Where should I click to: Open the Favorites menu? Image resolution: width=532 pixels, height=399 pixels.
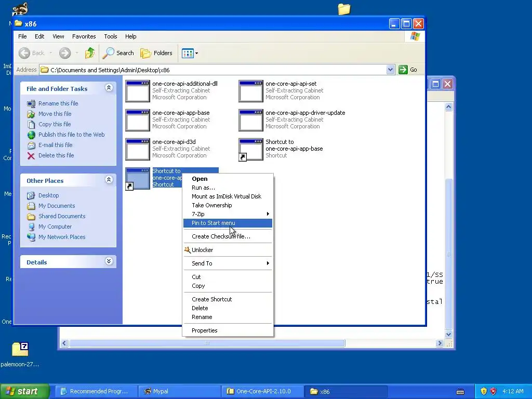[x=84, y=36]
